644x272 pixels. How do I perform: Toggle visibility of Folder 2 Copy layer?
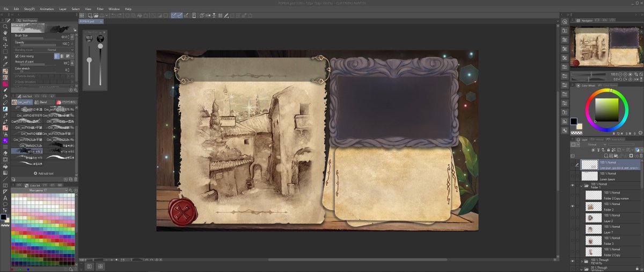point(573,252)
